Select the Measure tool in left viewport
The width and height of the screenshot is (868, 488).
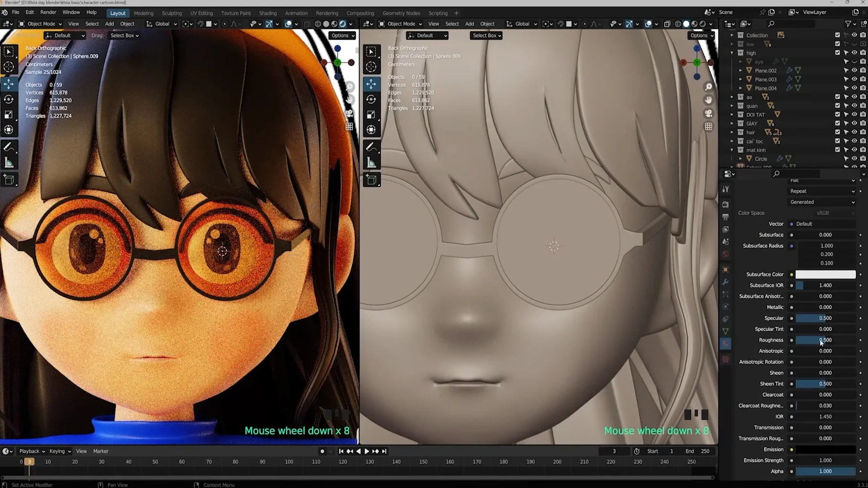click(x=9, y=163)
